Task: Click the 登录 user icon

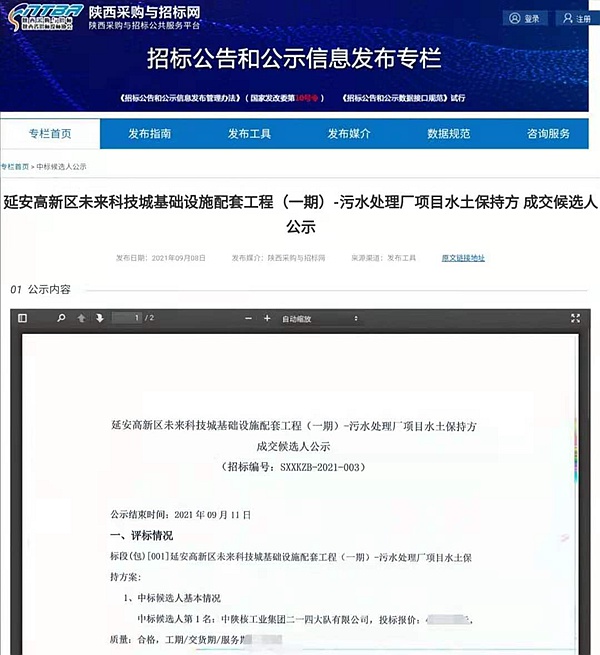Action: click(x=514, y=18)
